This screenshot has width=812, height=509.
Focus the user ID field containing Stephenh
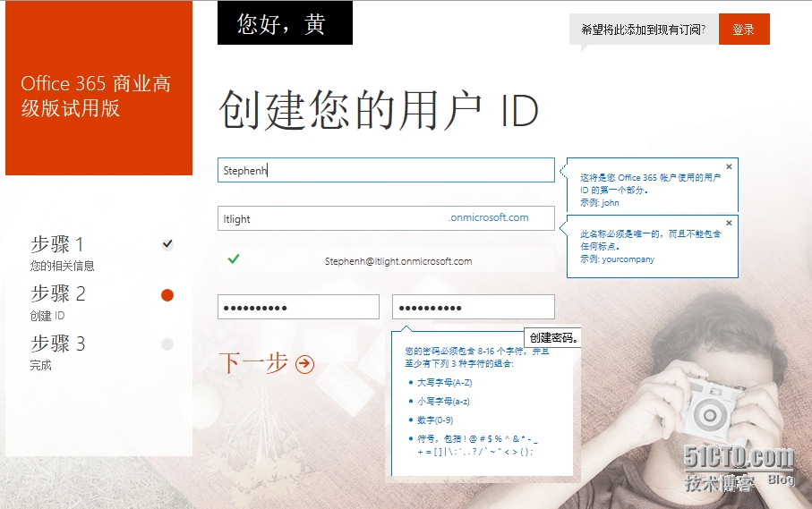[x=385, y=170]
